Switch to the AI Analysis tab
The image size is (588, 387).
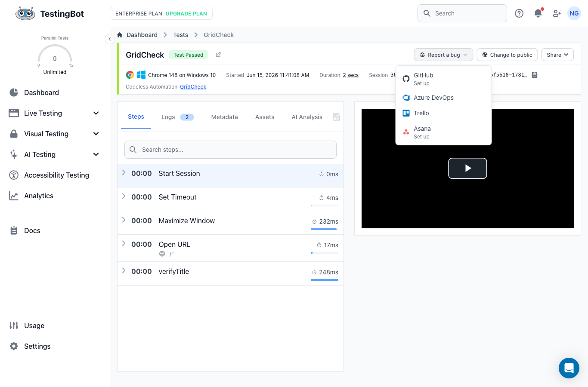(307, 117)
